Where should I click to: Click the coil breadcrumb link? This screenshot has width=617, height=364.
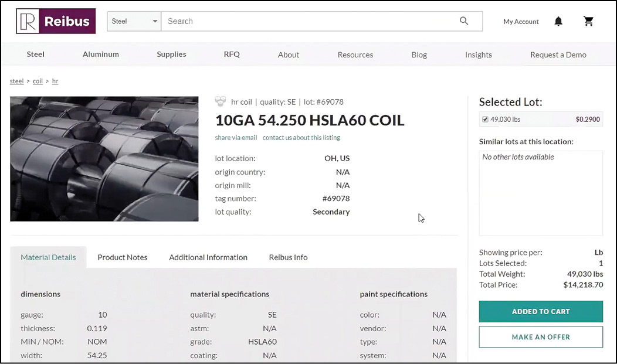tap(38, 81)
